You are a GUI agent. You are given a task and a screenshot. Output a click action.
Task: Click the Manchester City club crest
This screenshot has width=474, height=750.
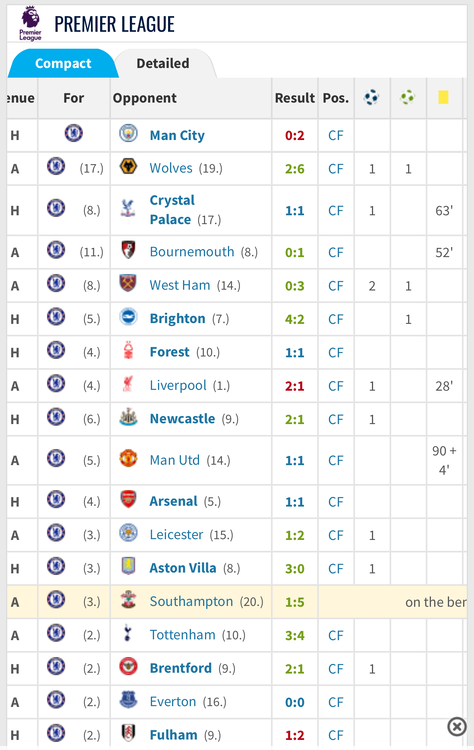click(x=128, y=133)
